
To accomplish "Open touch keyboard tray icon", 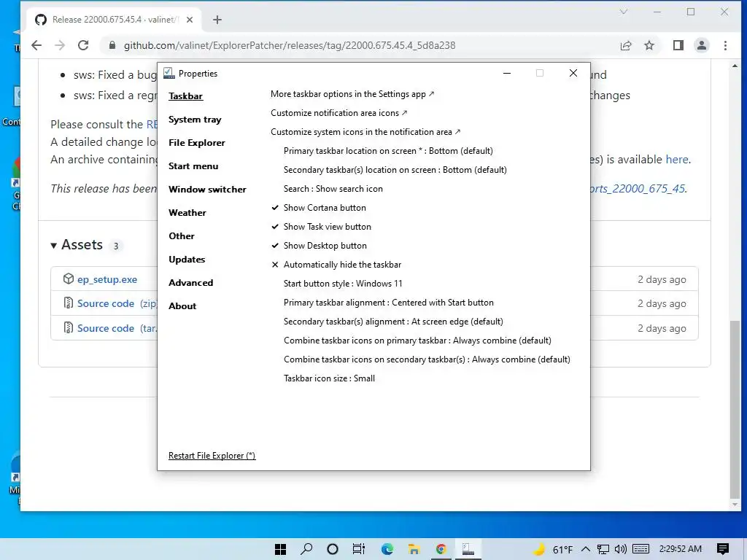I will coord(640,550).
